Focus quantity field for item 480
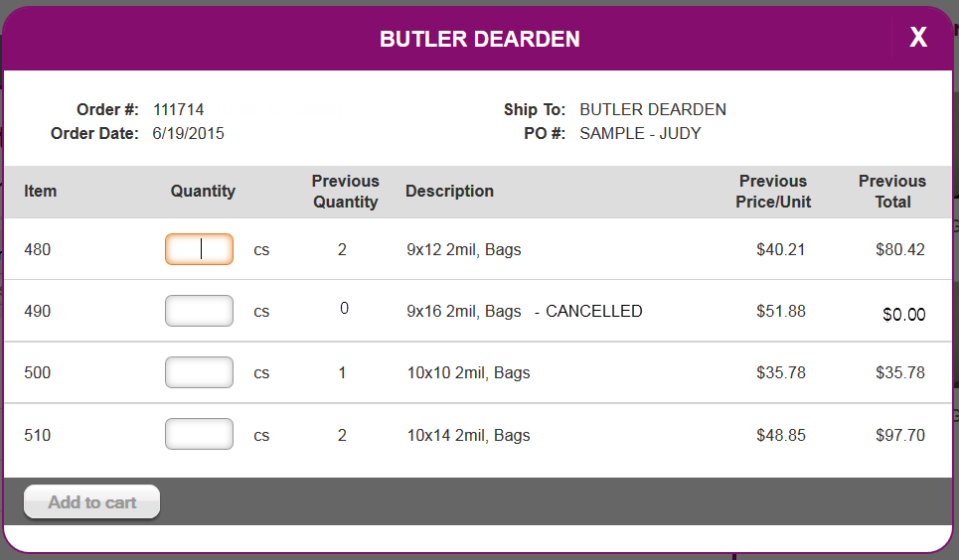 [x=199, y=249]
